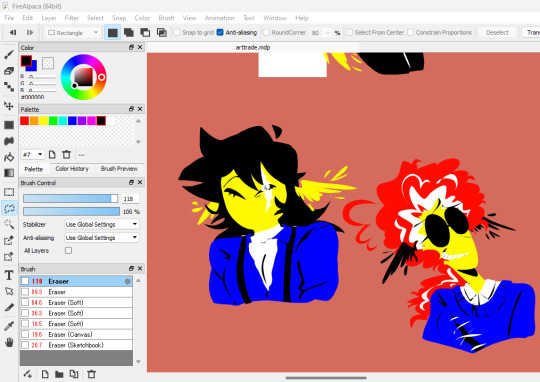
Task: Pick the Bucket fill tool
Action: click(x=9, y=157)
